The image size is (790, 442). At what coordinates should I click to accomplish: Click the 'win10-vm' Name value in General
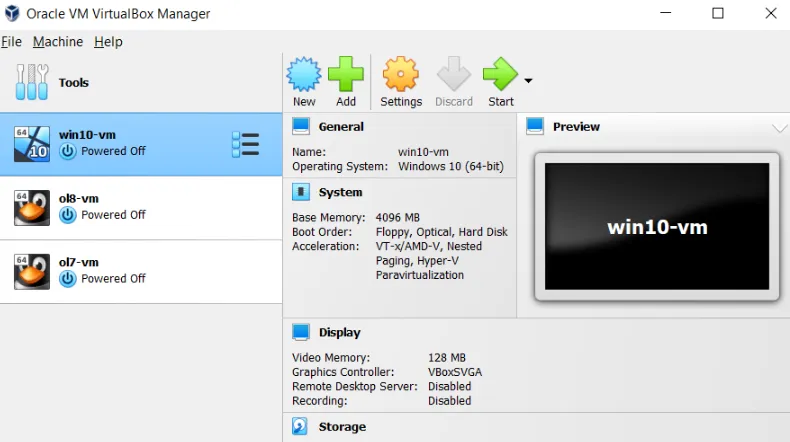click(x=423, y=152)
